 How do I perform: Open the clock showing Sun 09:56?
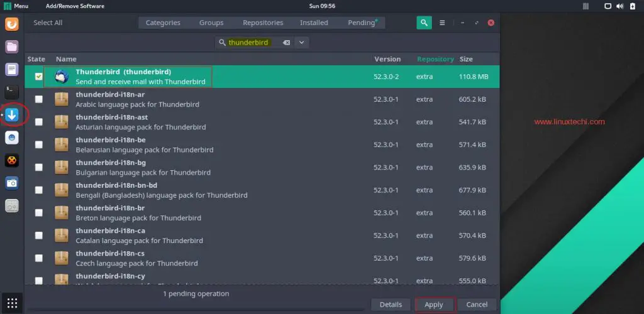tap(322, 6)
